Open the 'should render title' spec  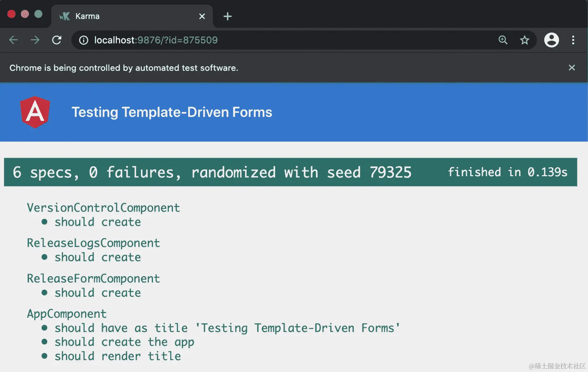[x=118, y=356]
